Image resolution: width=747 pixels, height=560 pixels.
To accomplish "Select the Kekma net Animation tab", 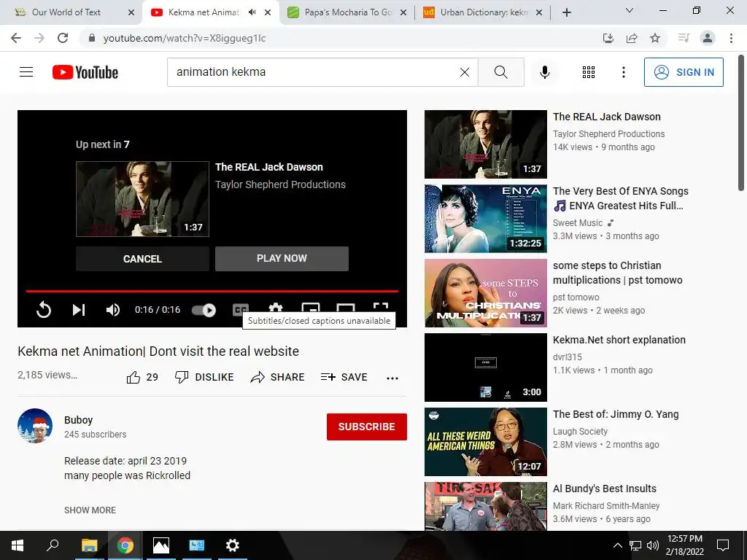I will (204, 12).
